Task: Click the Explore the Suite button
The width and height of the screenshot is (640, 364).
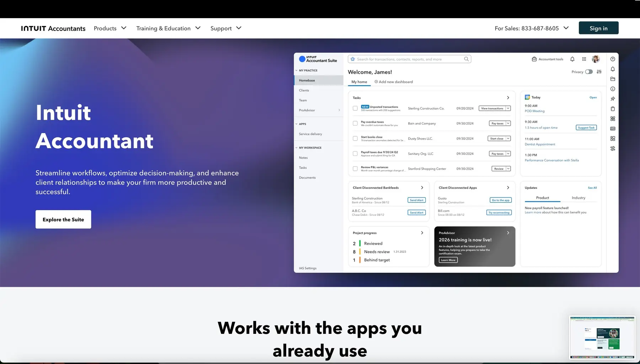Action: click(x=63, y=219)
